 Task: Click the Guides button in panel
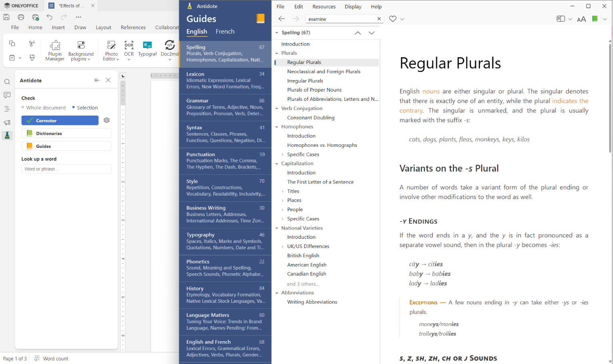point(66,146)
